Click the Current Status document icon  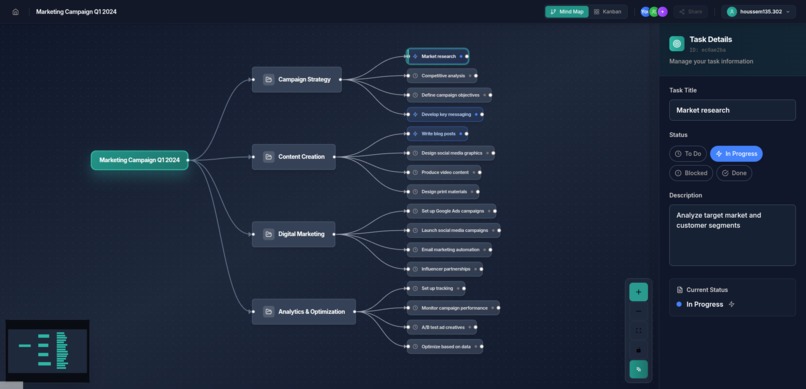[680, 290]
